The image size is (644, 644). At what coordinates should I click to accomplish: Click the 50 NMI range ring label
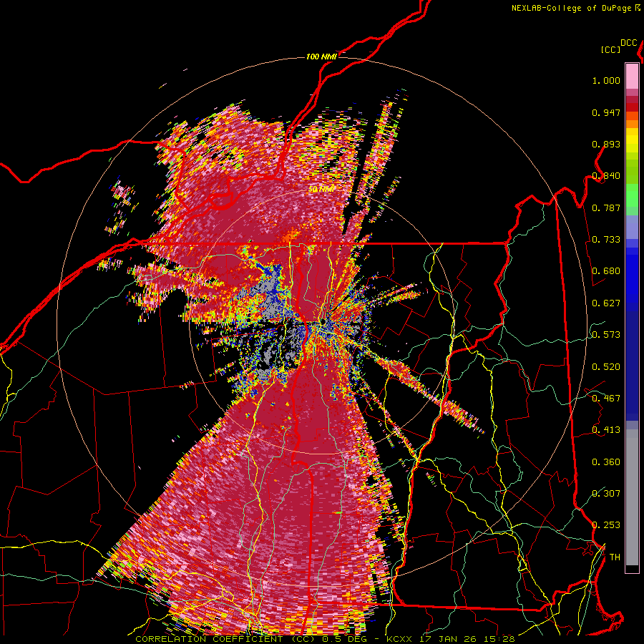click(321, 190)
